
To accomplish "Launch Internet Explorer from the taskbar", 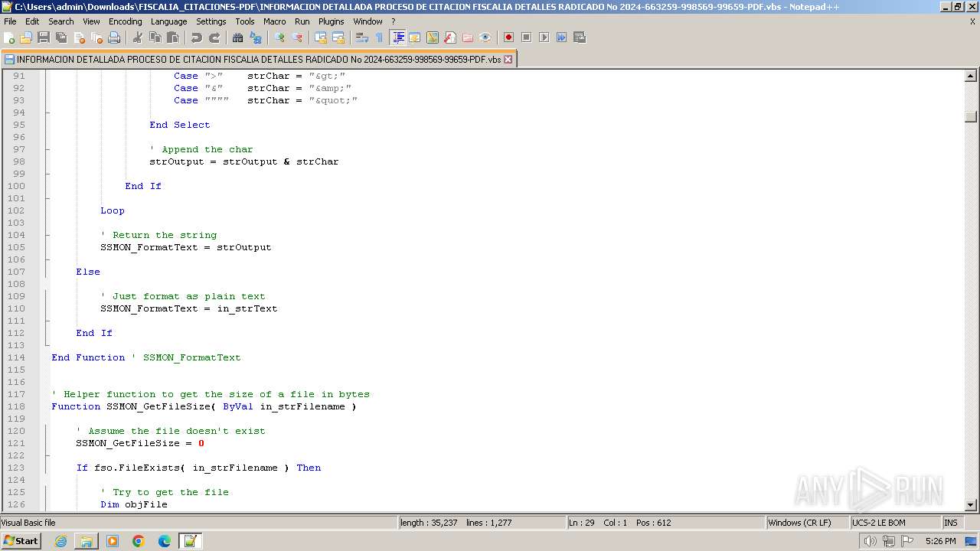I will point(60,541).
